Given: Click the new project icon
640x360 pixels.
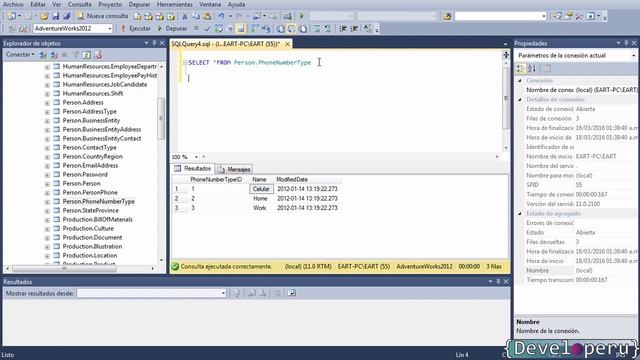Looking at the screenshot, I should pos(12,16).
